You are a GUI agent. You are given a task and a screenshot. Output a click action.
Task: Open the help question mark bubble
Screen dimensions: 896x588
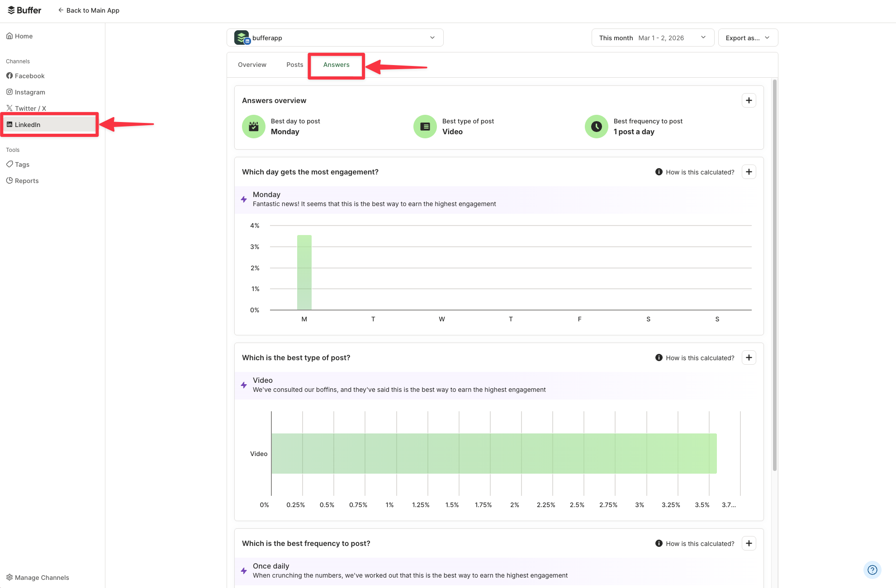[872, 570]
